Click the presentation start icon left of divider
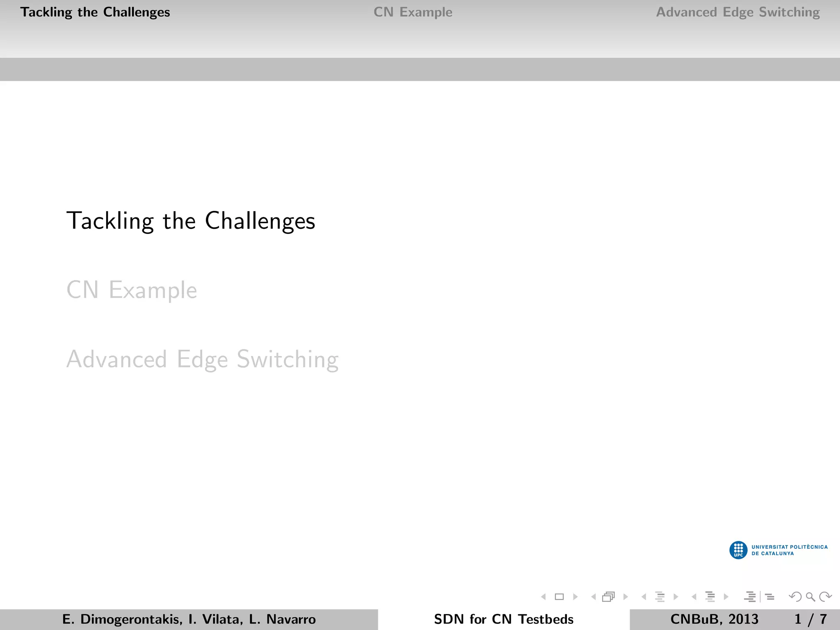Image resolution: width=840 pixels, height=630 pixels. click(750, 597)
